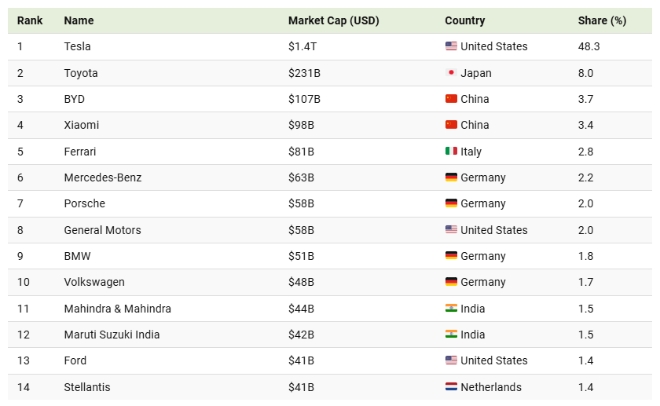
Task: Click the China flag in BYD row
Action: 451,99
